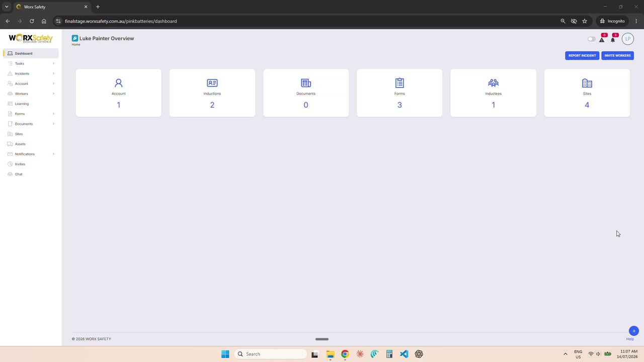The image size is (644, 362).
Task: Open the Invites clock icon in sidebar
Action: click(10, 164)
